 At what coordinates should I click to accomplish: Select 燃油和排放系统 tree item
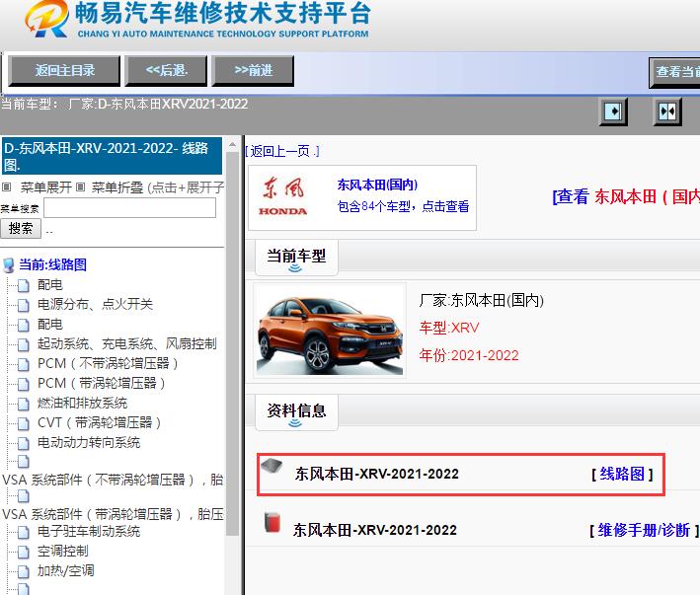tap(82, 404)
